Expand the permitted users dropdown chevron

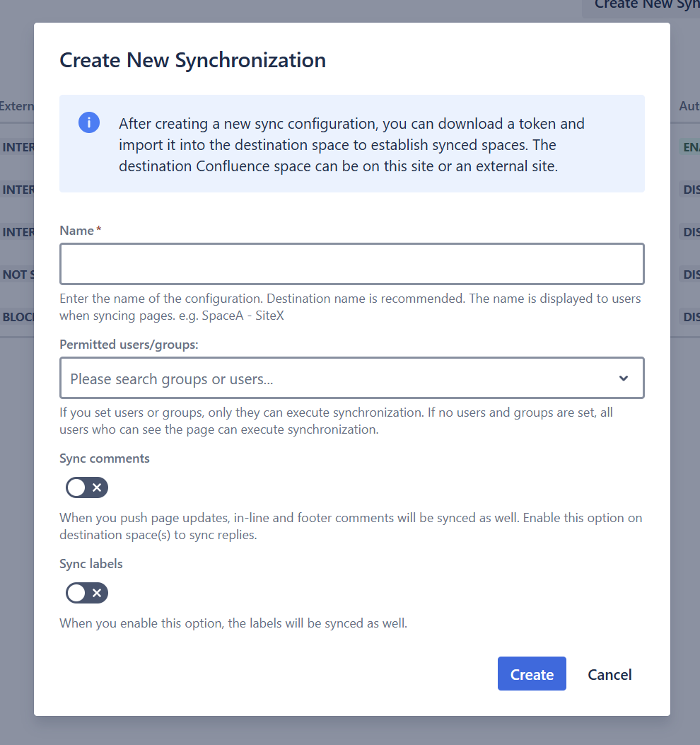coord(624,378)
